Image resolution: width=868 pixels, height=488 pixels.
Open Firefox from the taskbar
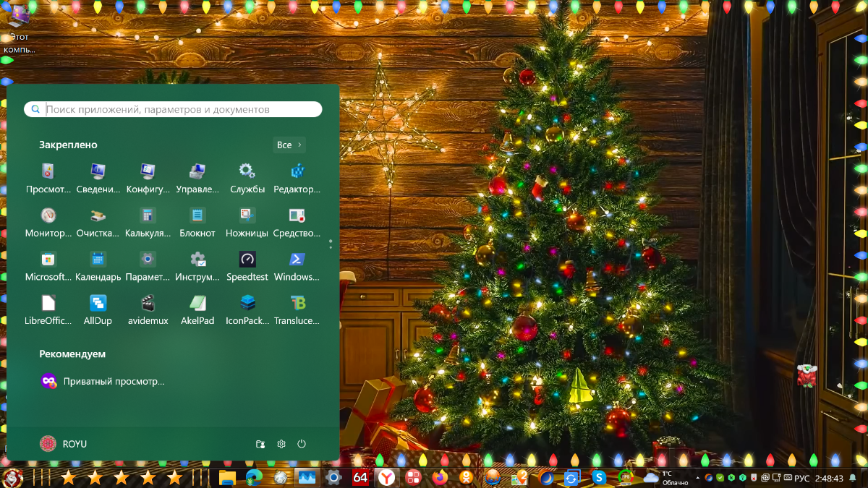[440, 477]
